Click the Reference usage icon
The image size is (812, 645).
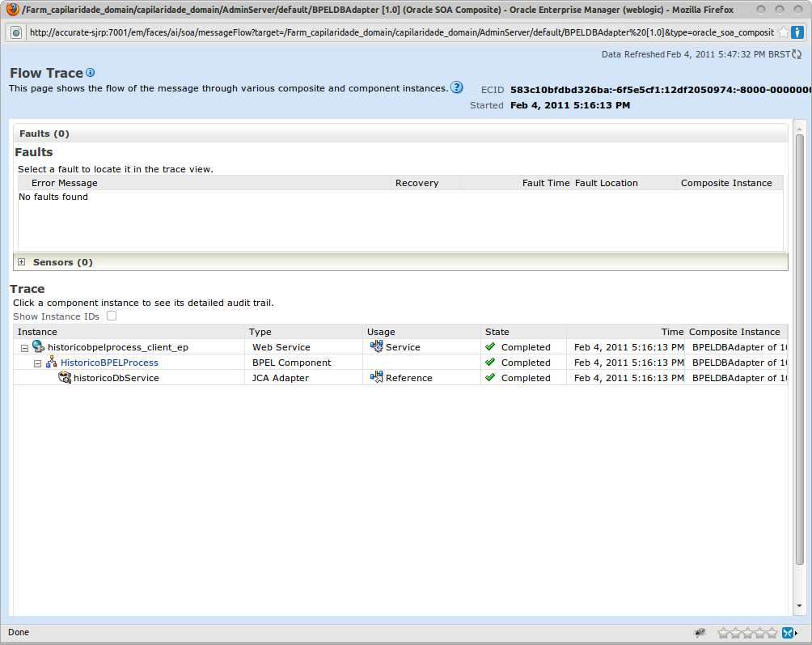pos(377,376)
